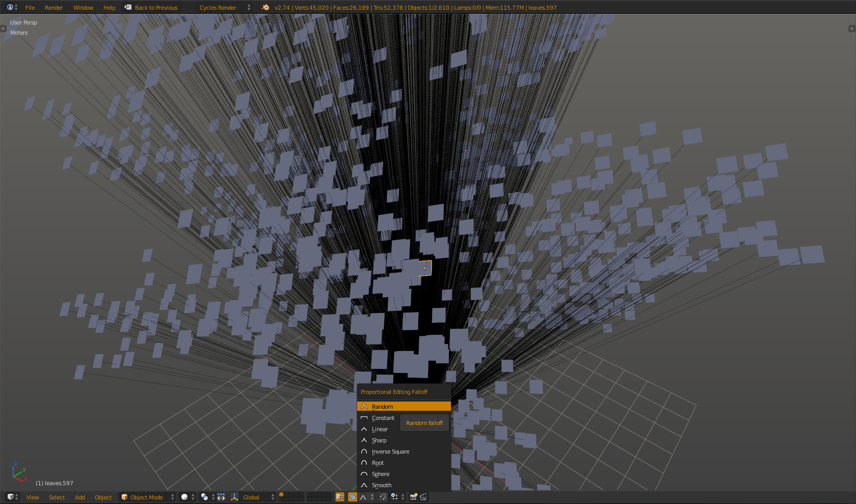Open the View menu in 3D header

pos(33,497)
